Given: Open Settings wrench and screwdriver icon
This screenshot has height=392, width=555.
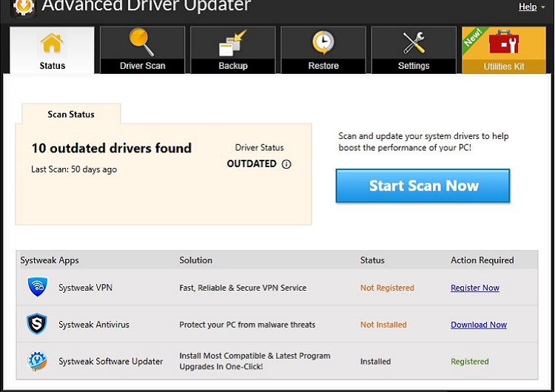Looking at the screenshot, I should [414, 43].
